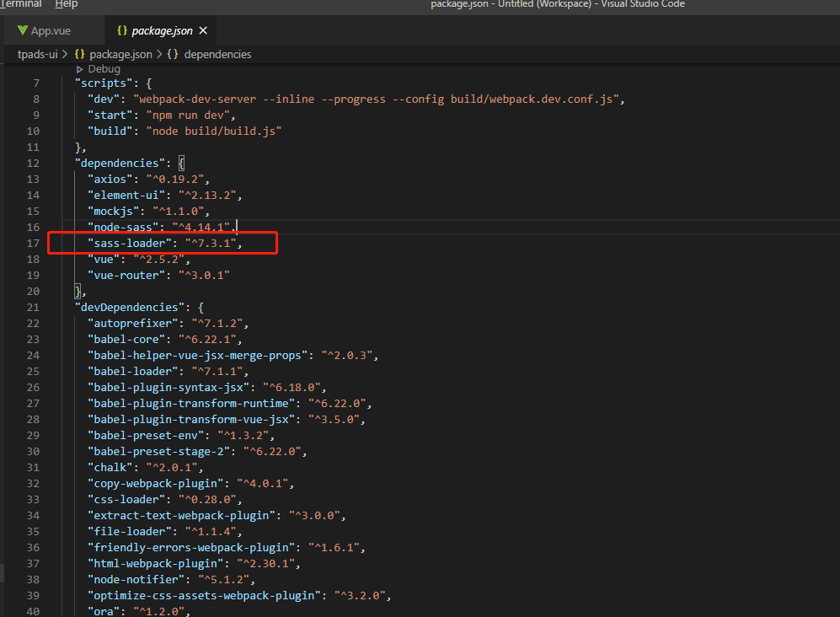Click the Vue icon on App.vue tab
Screen dimensions: 840x617
pos(23,30)
